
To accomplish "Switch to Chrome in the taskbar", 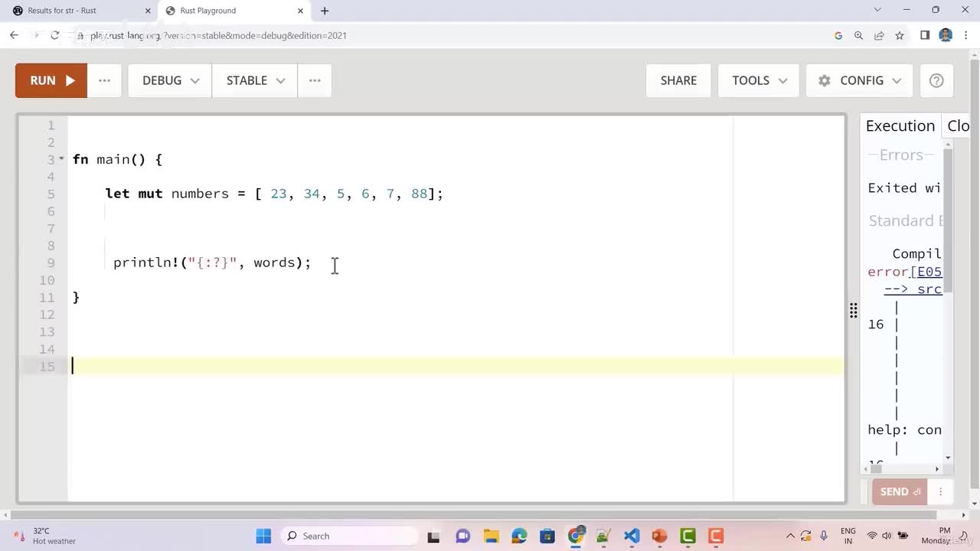I will pyautogui.click(x=576, y=536).
